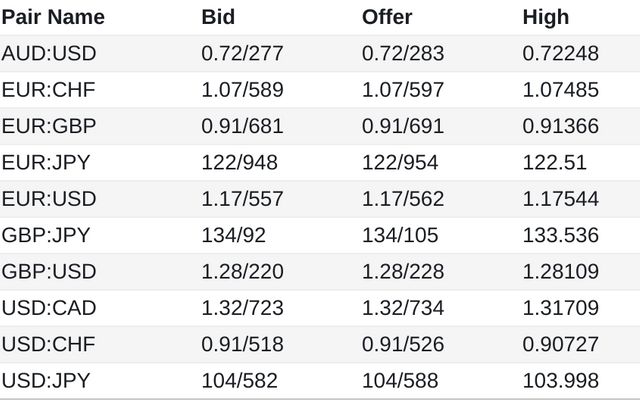The image size is (640, 400).
Task: Select the GBP:USD pair name
Action: (x=49, y=271)
